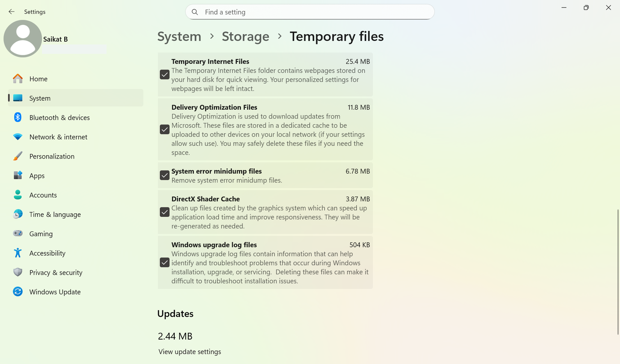Click the back arrow icon
620x364 pixels.
12,12
